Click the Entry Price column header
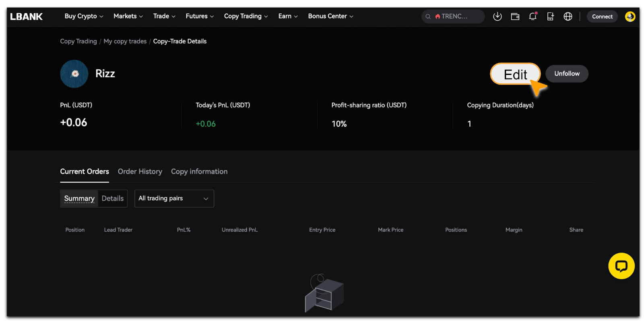 (322, 230)
